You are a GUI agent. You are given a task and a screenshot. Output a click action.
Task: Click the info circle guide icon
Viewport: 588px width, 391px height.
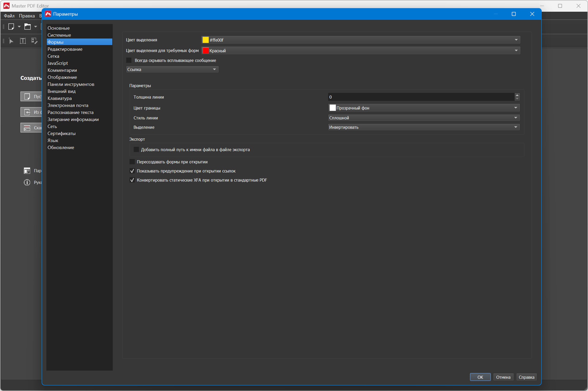pyautogui.click(x=27, y=182)
